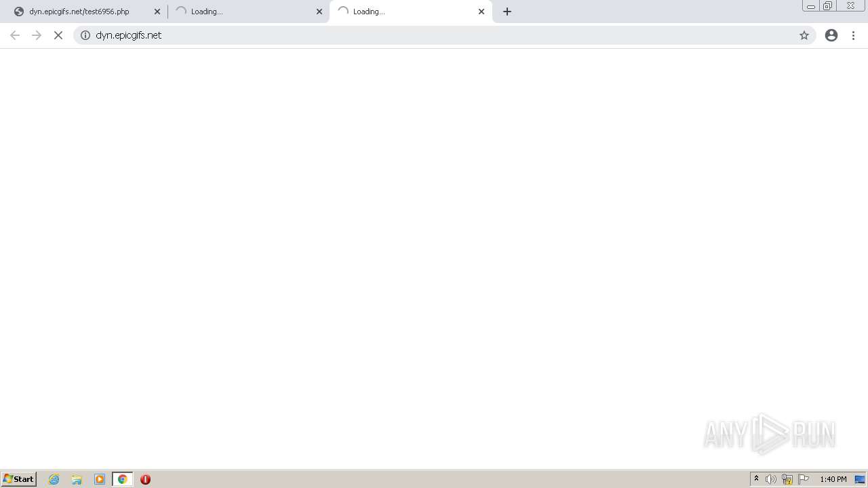
Task: Open Action Center flag icon
Action: point(804,479)
